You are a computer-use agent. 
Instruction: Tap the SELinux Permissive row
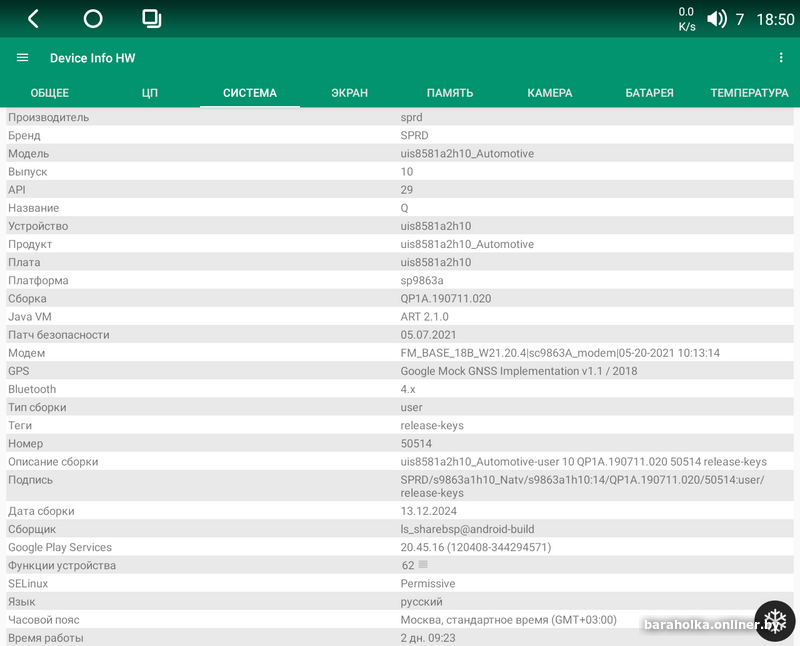(400, 584)
